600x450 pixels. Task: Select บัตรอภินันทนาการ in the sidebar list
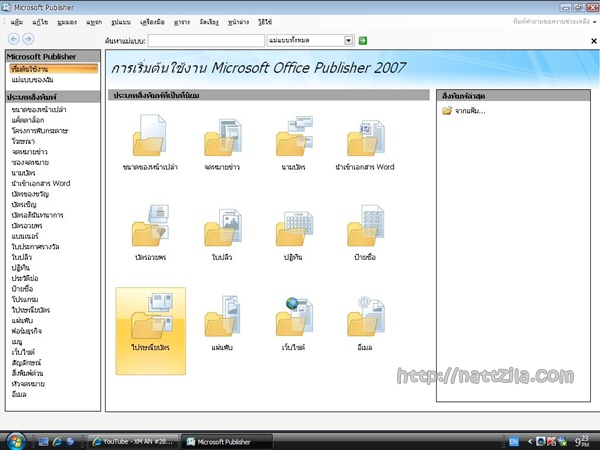coord(37,215)
